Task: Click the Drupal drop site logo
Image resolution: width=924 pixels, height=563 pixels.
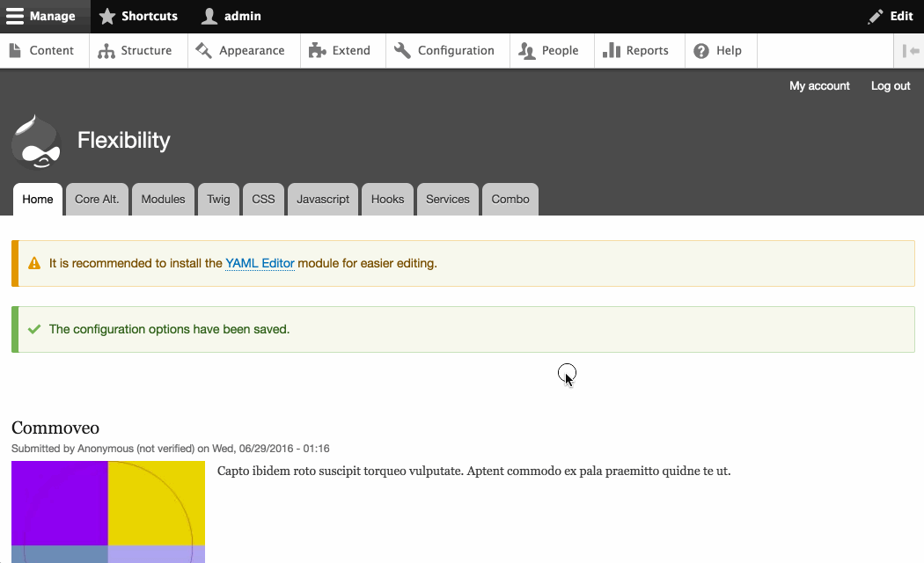Action: click(x=36, y=142)
